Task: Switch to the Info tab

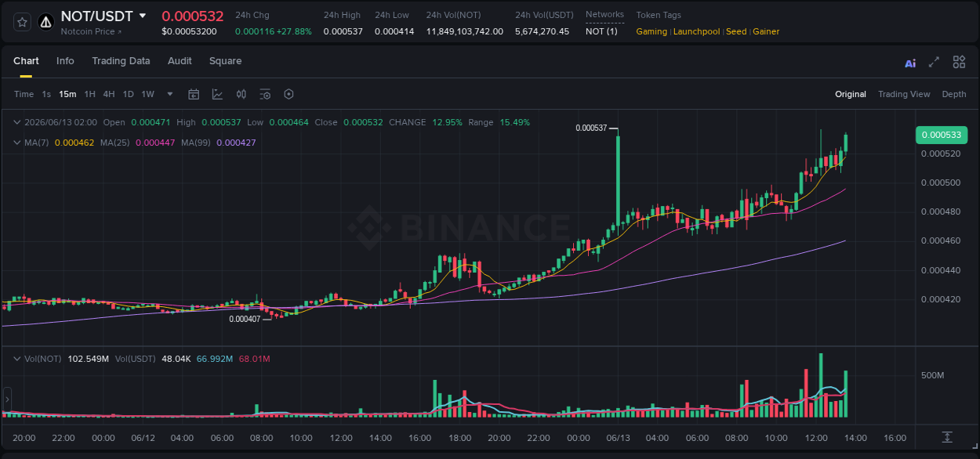Action: point(65,61)
